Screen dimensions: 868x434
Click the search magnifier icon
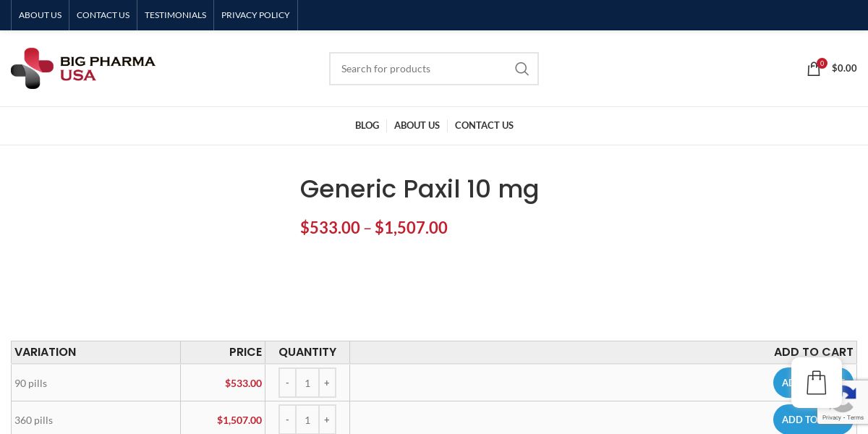point(522,69)
